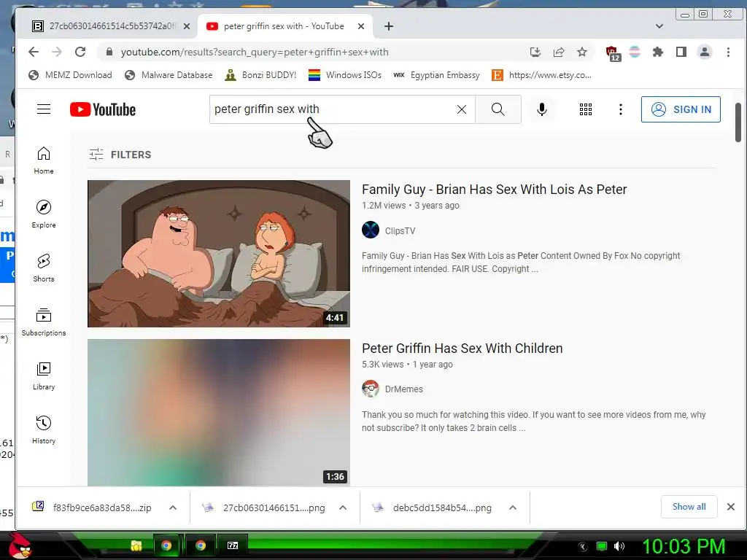Click the magnifying glass search button

498,109
